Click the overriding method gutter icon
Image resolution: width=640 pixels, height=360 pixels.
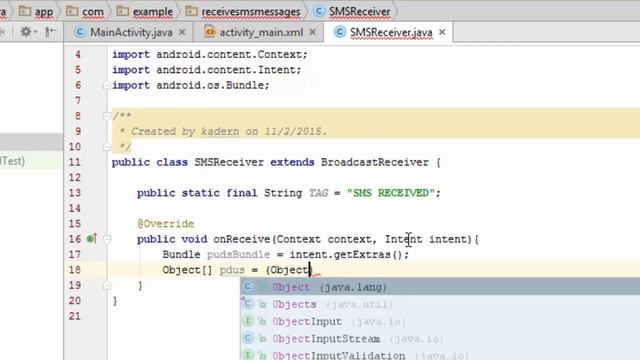[92, 238]
